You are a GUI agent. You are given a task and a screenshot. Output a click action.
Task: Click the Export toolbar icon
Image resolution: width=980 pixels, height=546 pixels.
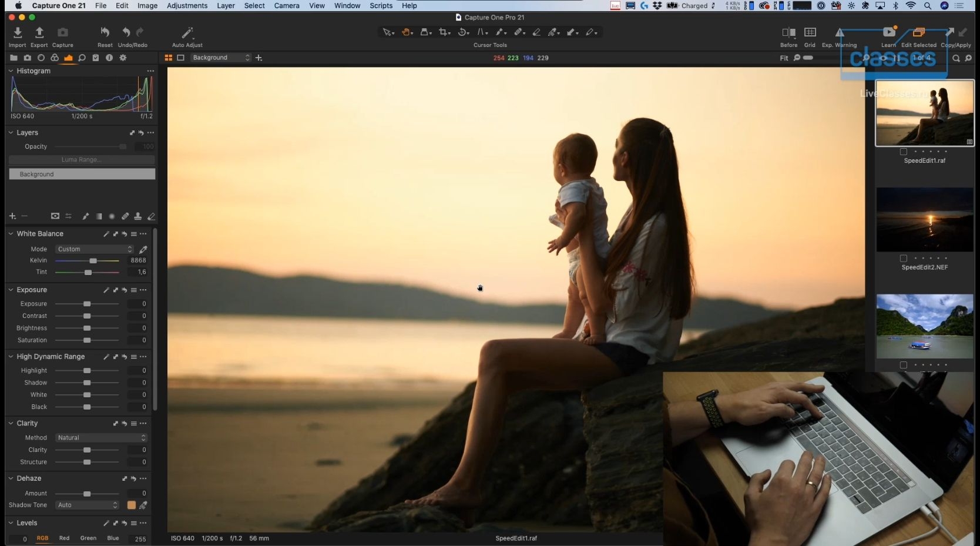point(39,32)
